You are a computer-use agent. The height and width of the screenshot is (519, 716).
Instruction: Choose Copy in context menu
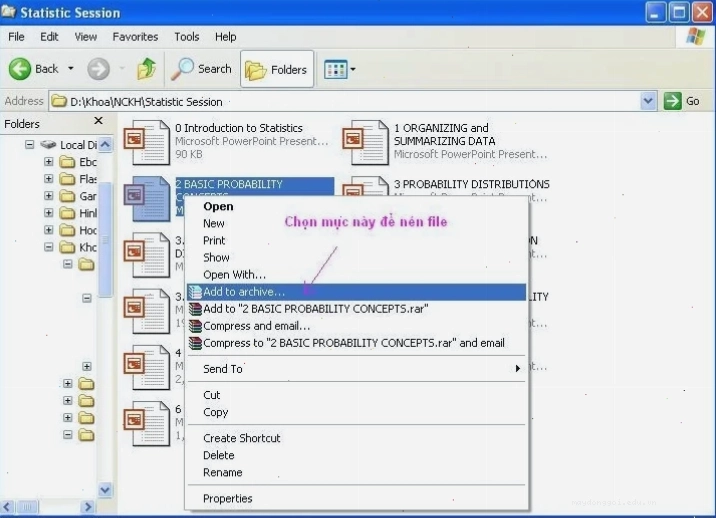pos(356,412)
